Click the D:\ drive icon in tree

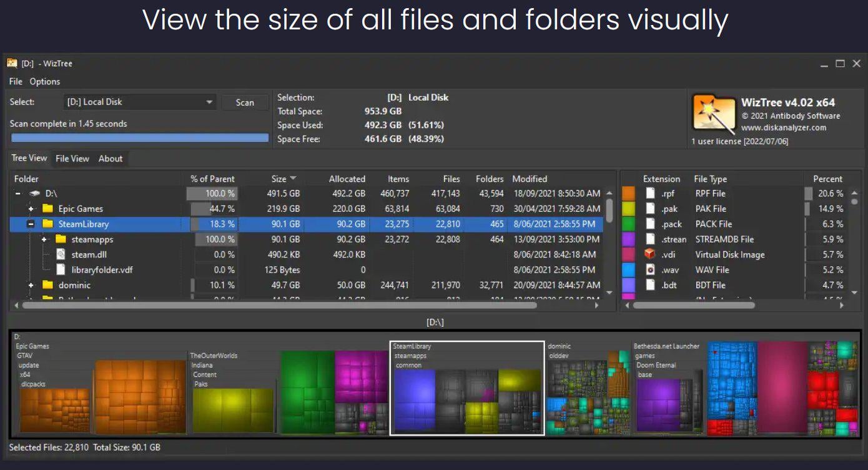(34, 194)
